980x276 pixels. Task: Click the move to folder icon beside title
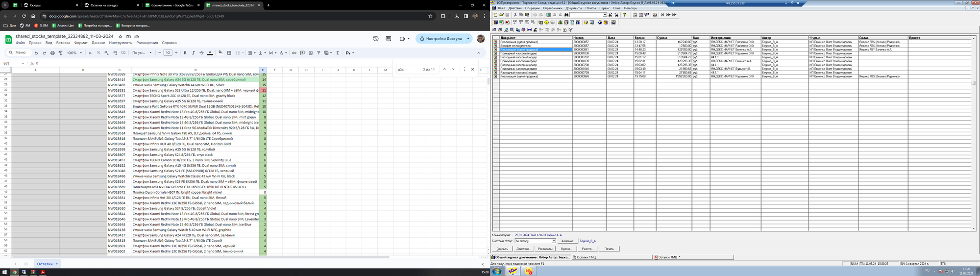coord(128,36)
